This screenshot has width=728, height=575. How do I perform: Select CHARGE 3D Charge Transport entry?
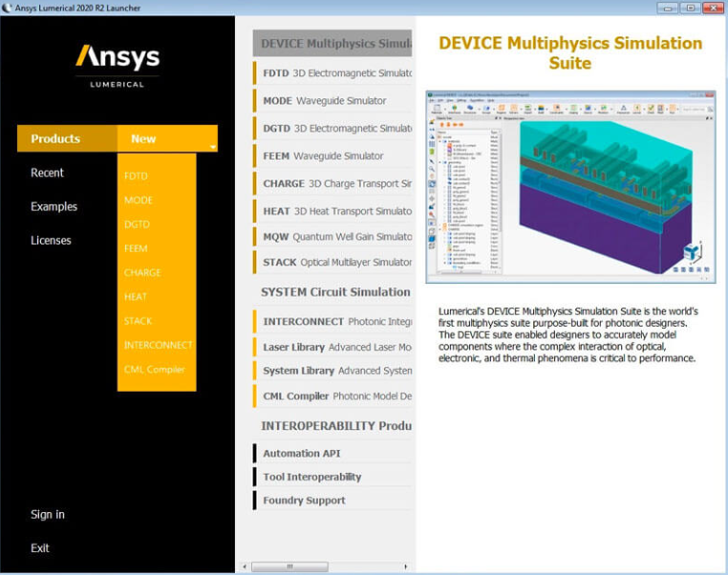332,183
